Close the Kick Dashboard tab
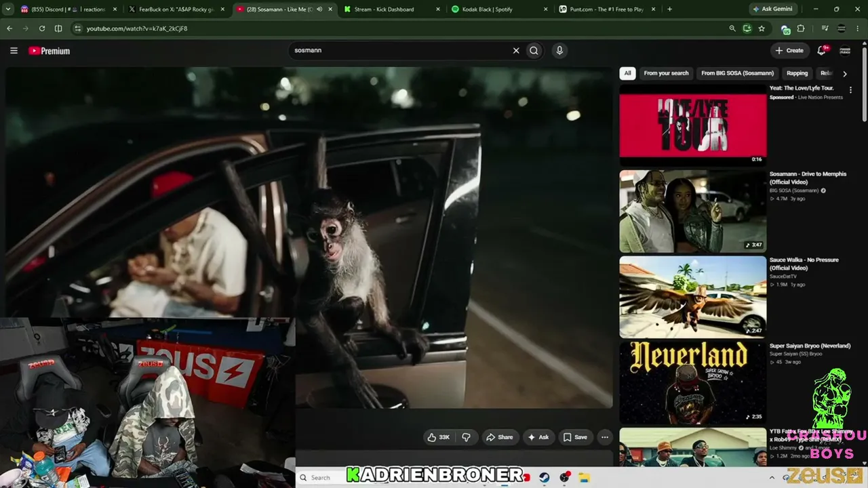 coord(438,9)
